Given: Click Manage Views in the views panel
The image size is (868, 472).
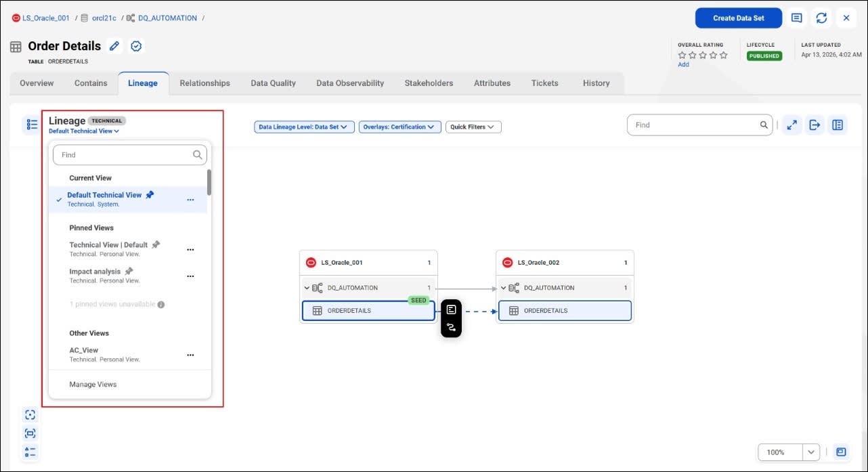Looking at the screenshot, I should point(93,384).
